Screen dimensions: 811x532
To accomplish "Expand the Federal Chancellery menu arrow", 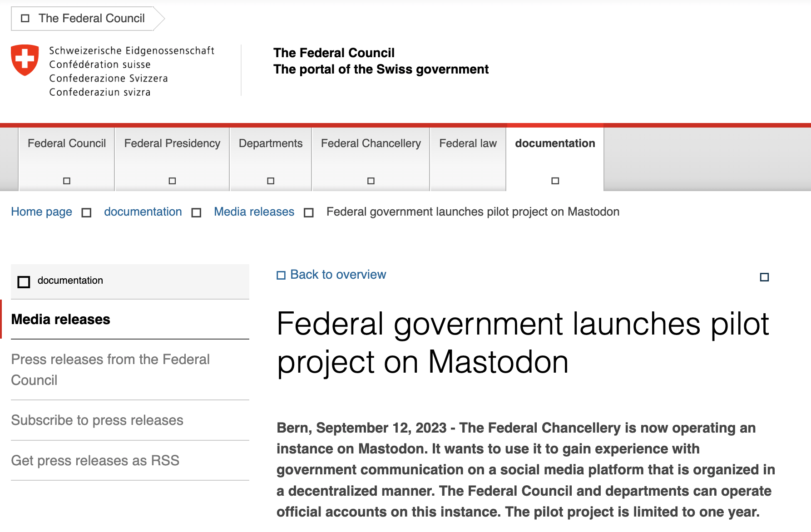I will point(371,181).
